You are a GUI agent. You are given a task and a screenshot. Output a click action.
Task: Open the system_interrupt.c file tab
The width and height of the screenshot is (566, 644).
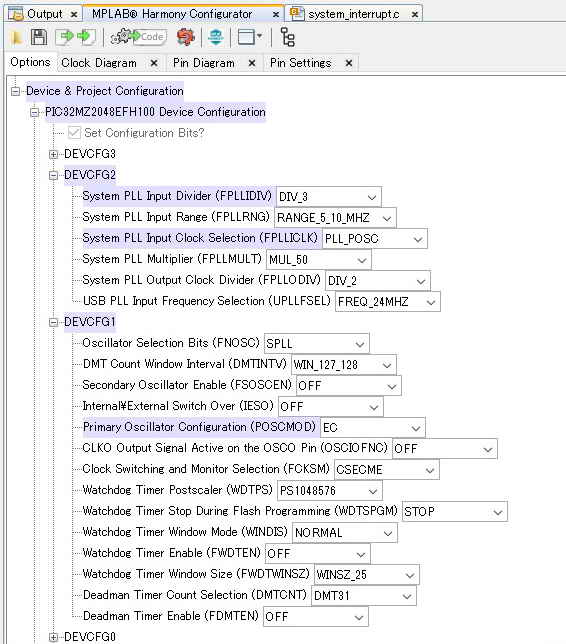pyautogui.click(x=354, y=14)
